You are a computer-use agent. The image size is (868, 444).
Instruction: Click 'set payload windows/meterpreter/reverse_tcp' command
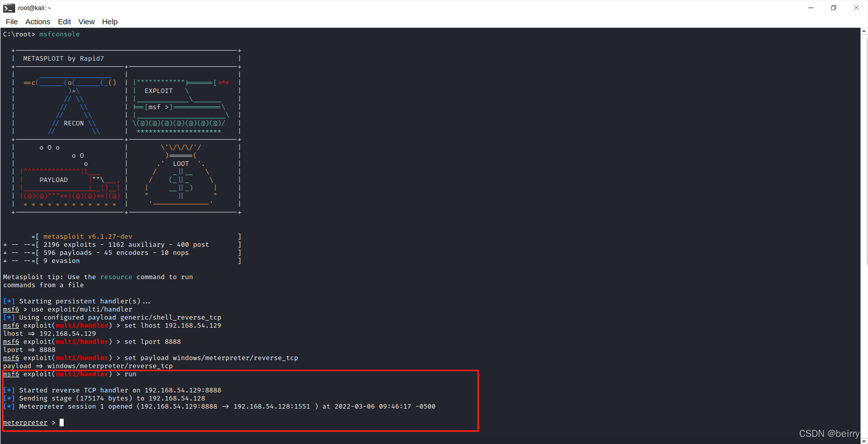[211, 358]
